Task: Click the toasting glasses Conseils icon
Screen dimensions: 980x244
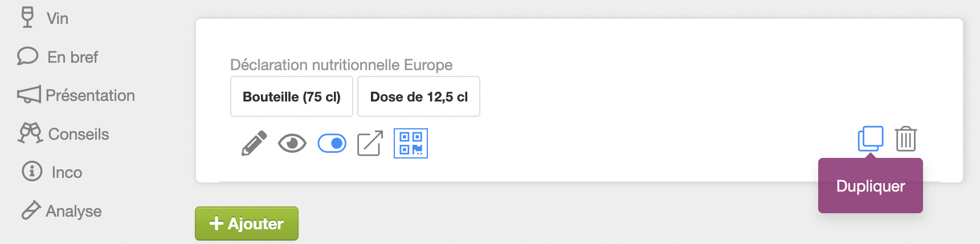Action: [x=30, y=133]
